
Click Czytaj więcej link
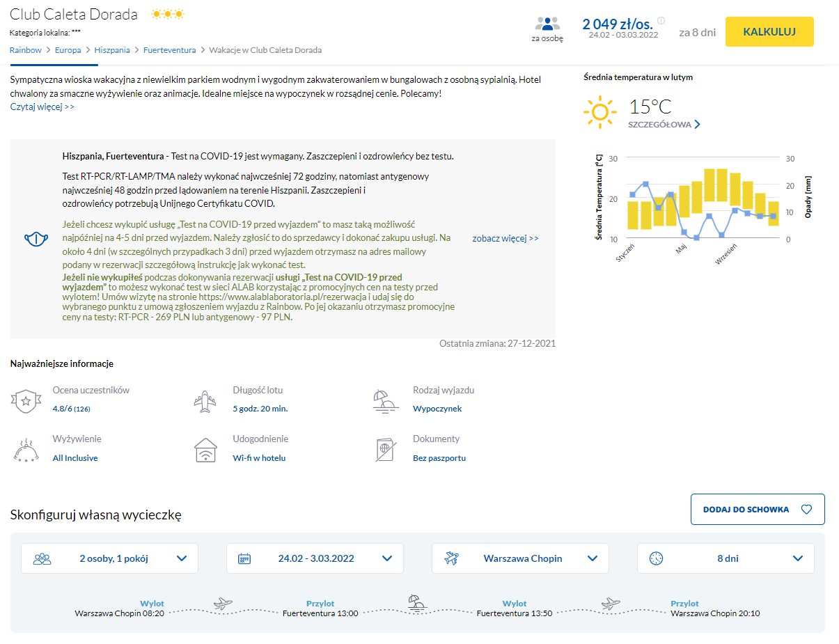click(x=42, y=107)
